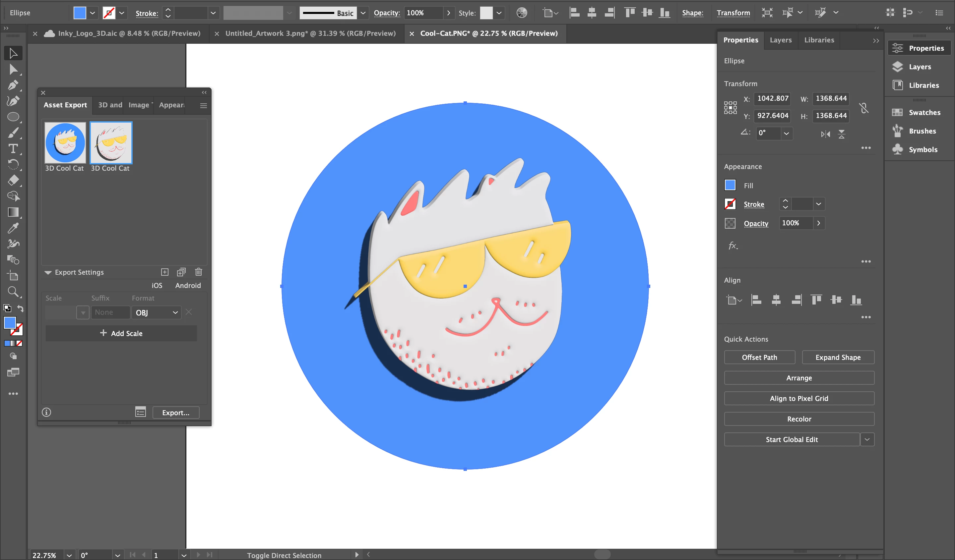Select the Eraser tool
This screenshot has width=955, height=560.
pyautogui.click(x=13, y=180)
